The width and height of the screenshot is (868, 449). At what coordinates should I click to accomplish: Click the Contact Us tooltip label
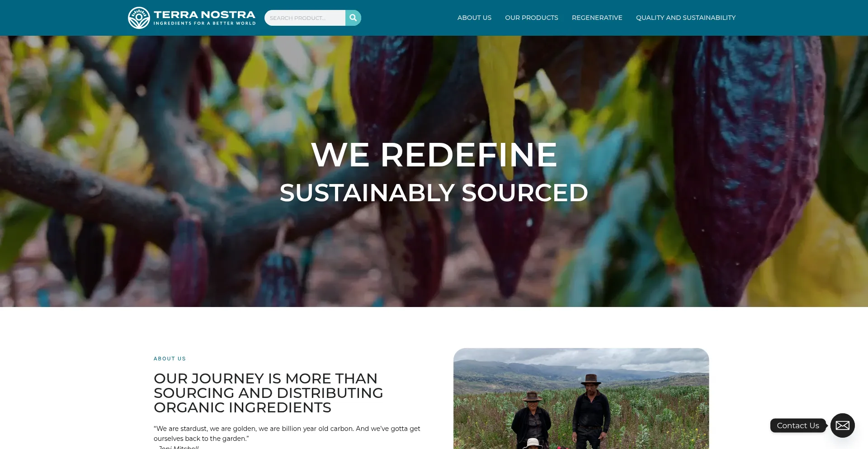pos(798,425)
